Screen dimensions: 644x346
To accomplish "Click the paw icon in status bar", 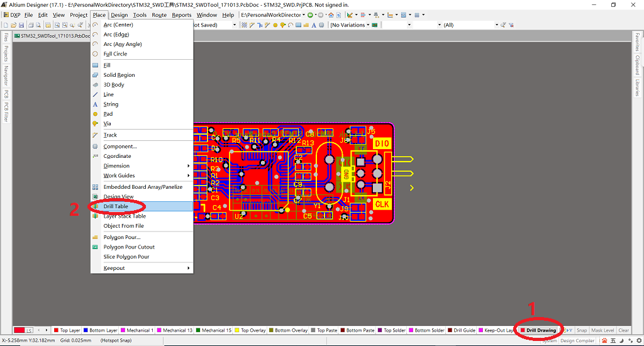I will point(604,341).
